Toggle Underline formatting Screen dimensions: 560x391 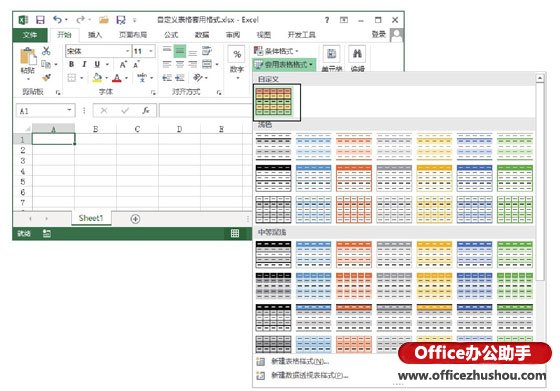tap(97, 65)
